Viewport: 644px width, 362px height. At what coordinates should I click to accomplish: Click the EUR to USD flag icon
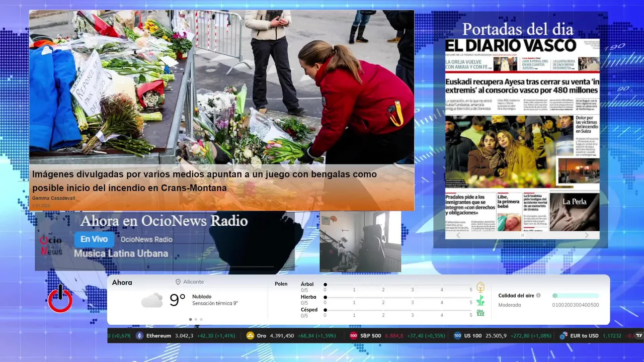click(x=563, y=336)
